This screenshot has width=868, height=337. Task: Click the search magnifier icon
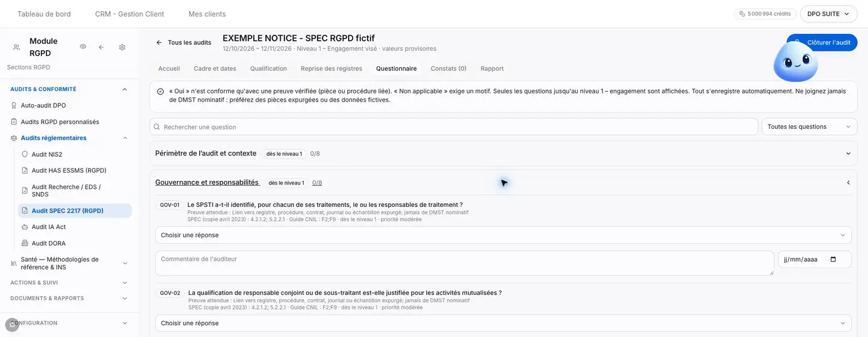[x=157, y=127]
